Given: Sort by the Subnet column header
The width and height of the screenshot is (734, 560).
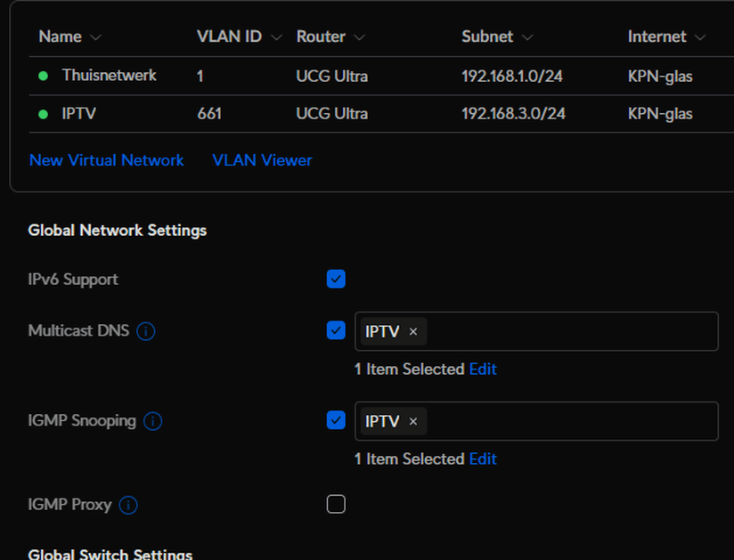Looking at the screenshot, I should click(487, 37).
